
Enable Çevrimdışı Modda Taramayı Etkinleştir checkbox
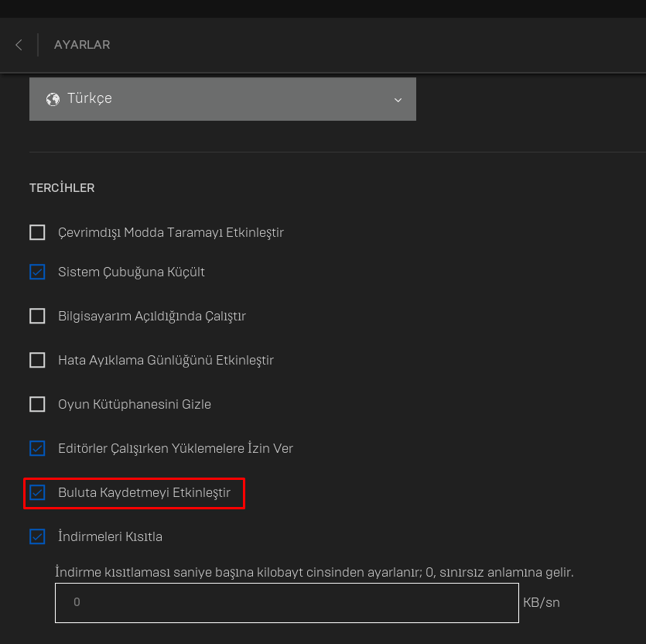click(x=37, y=232)
